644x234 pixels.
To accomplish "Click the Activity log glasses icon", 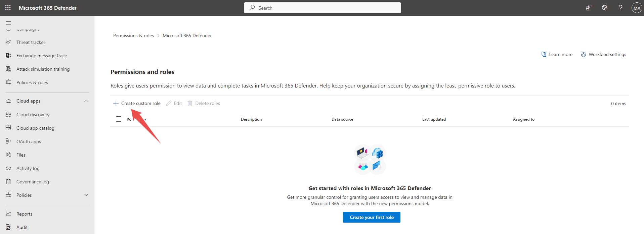I will click(8, 168).
